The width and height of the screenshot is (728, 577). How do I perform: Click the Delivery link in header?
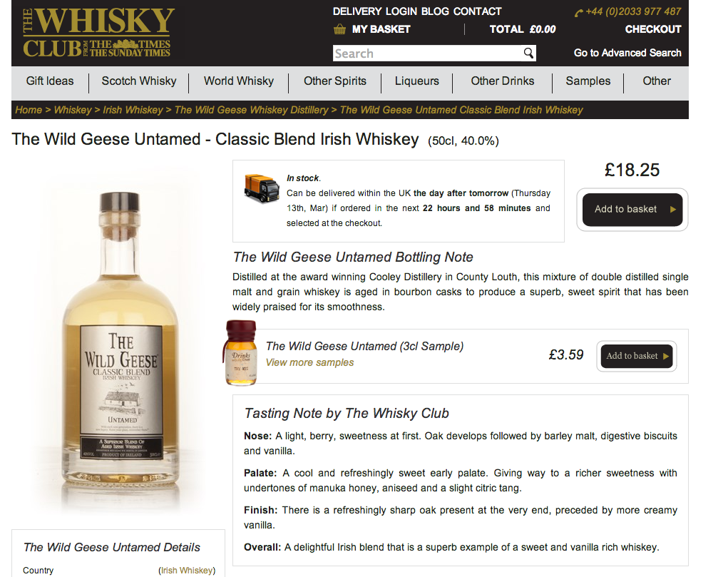coord(357,11)
